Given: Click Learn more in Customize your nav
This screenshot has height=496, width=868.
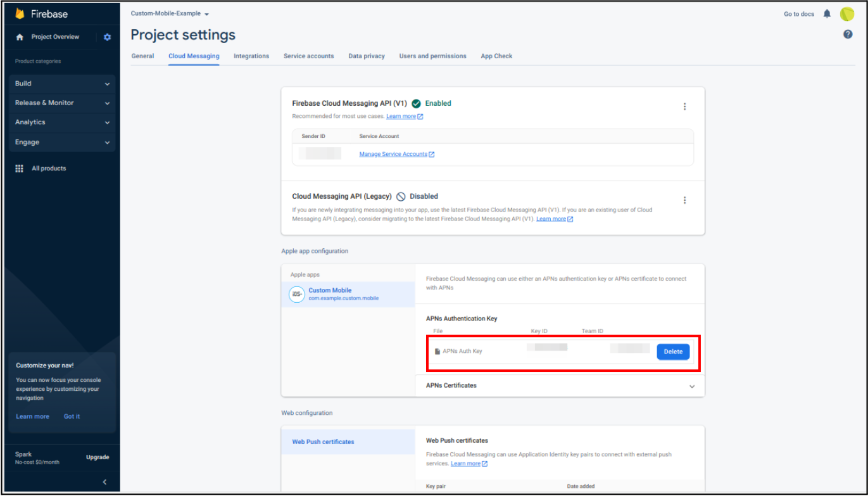Looking at the screenshot, I should tap(32, 416).
